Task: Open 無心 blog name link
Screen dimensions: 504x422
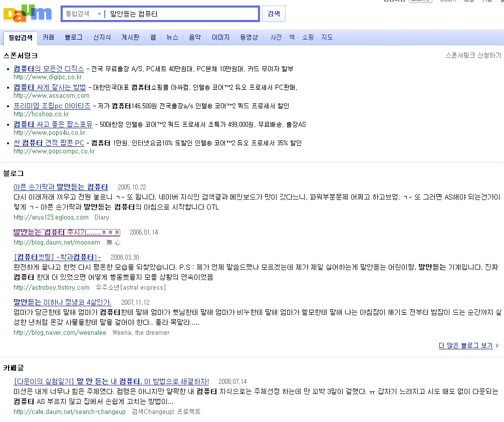Action: pos(113,243)
